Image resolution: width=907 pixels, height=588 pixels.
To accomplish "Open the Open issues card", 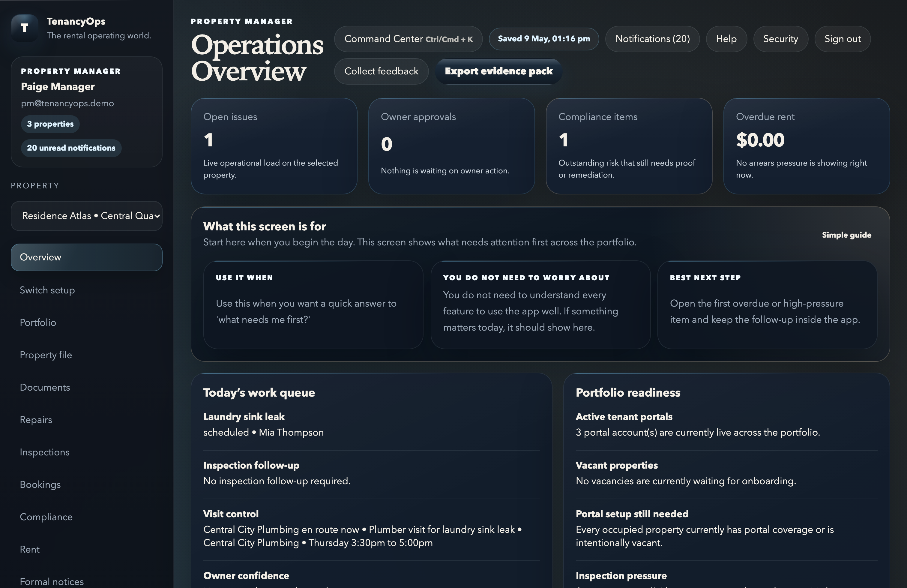I will (274, 146).
